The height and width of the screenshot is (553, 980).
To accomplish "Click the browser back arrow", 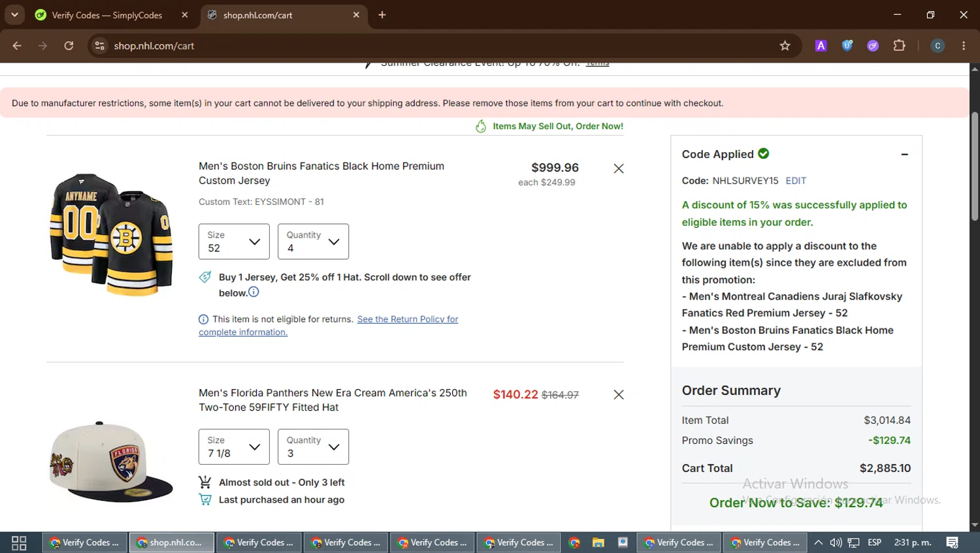I will (17, 46).
